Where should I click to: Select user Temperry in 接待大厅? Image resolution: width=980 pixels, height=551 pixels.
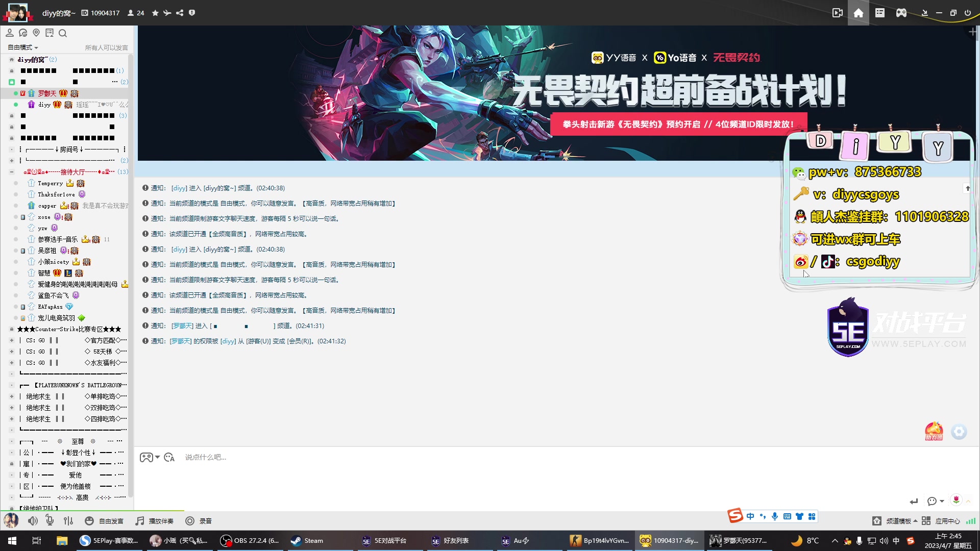tap(50, 183)
